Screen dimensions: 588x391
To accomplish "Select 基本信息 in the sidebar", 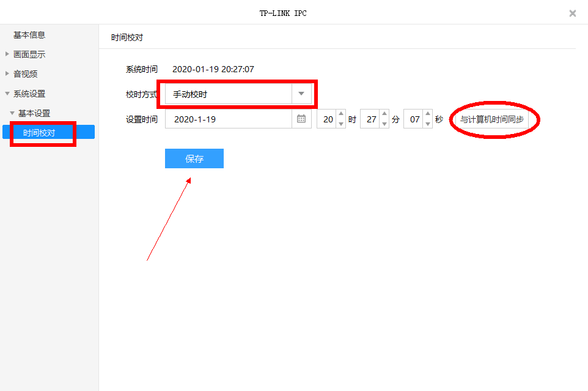I will 29,35.
